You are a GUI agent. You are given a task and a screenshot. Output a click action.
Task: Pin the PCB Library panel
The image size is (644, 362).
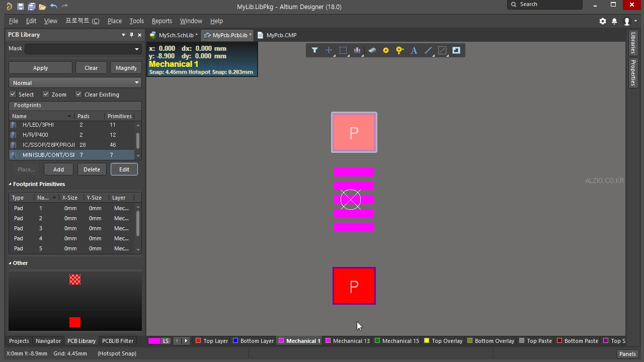(132, 35)
